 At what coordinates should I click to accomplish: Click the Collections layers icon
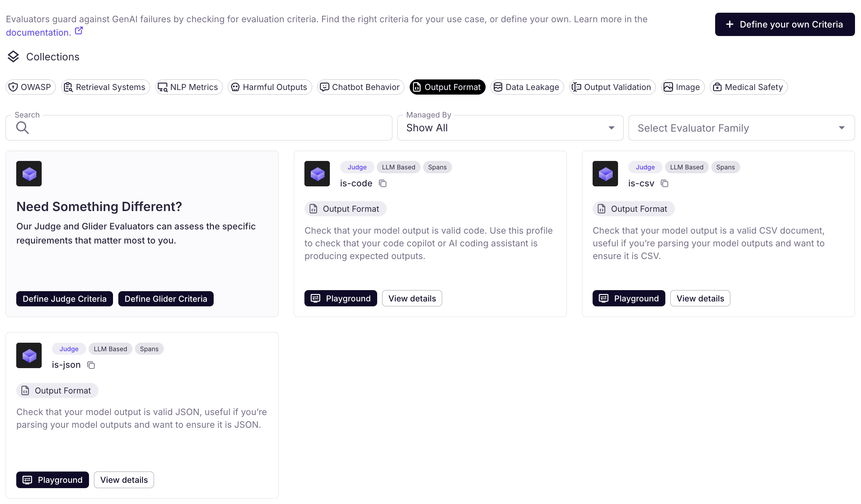[13, 56]
